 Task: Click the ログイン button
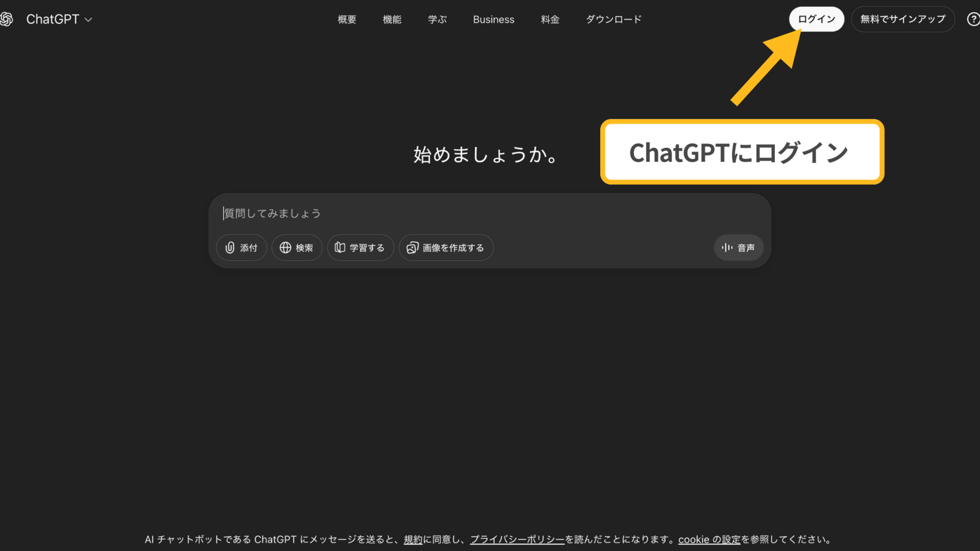tap(816, 19)
